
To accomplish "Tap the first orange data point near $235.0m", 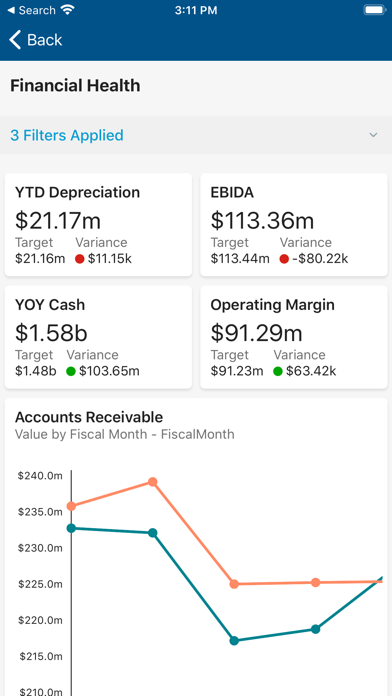I will point(71,506).
